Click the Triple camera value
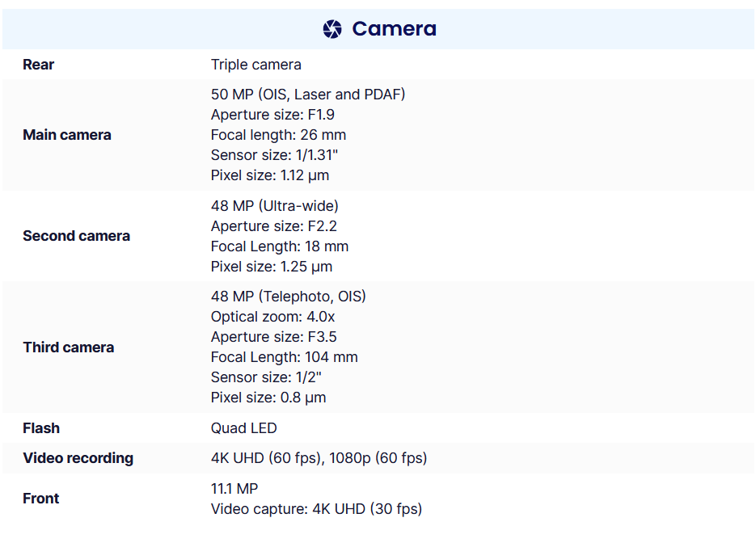Viewport: 756px width, 543px height. tap(256, 65)
